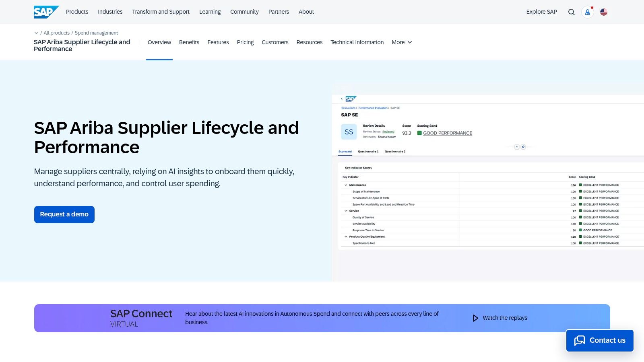The width and height of the screenshot is (644, 362).
Task: Click the SAP Connect Virtual banner title
Action: (x=141, y=318)
